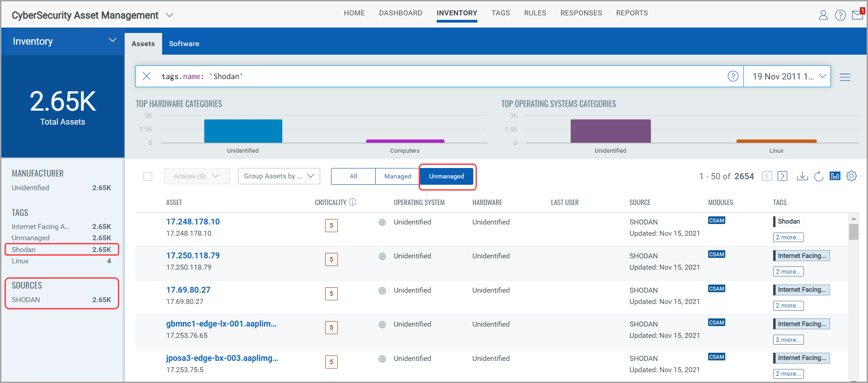Open the RESPONSES menu

(581, 13)
